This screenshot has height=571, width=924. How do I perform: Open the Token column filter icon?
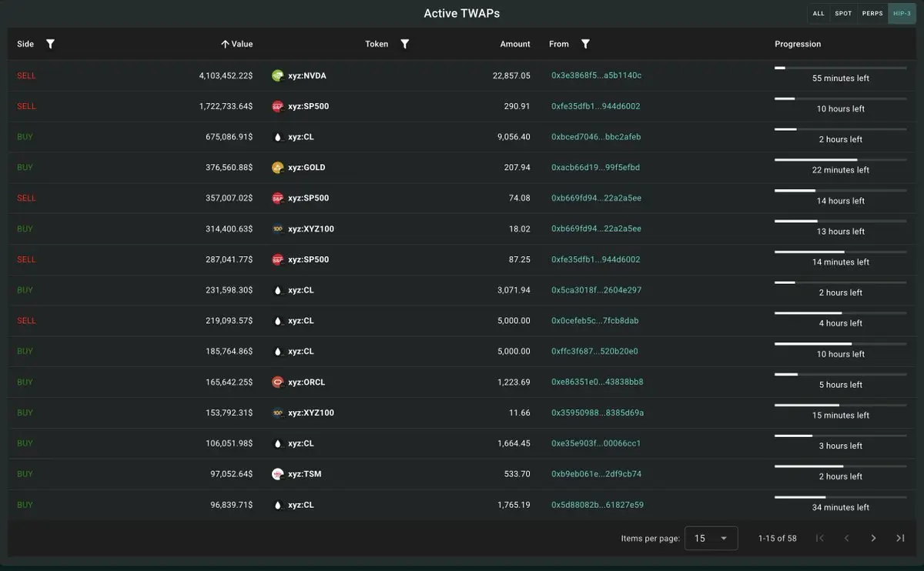(405, 44)
